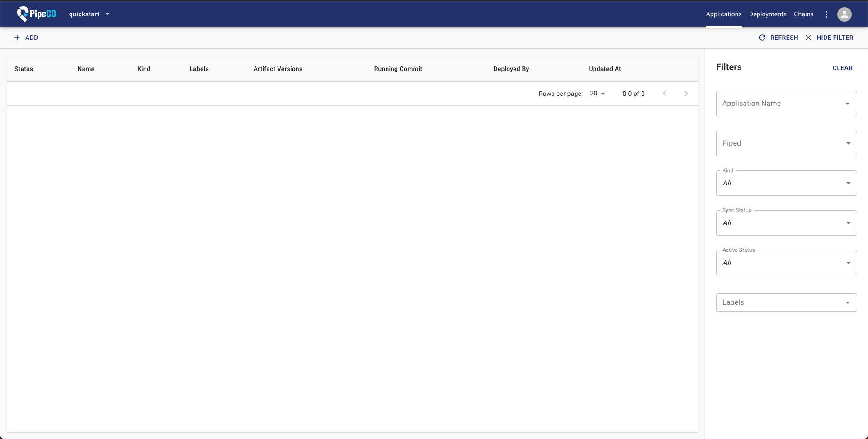This screenshot has width=868, height=439.
Task: Click into the Application Name filter field
Action: [780, 104]
